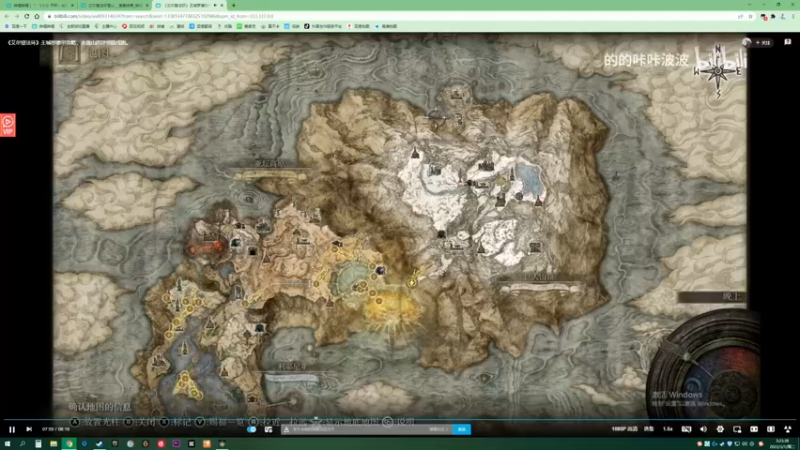Reload the current page
This screenshot has height=450, width=800.
(x=27, y=16)
